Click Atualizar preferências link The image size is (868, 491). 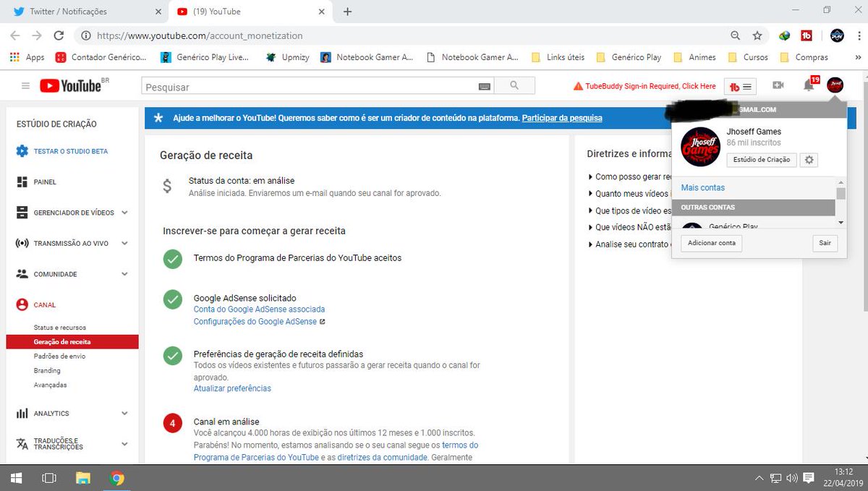click(232, 388)
